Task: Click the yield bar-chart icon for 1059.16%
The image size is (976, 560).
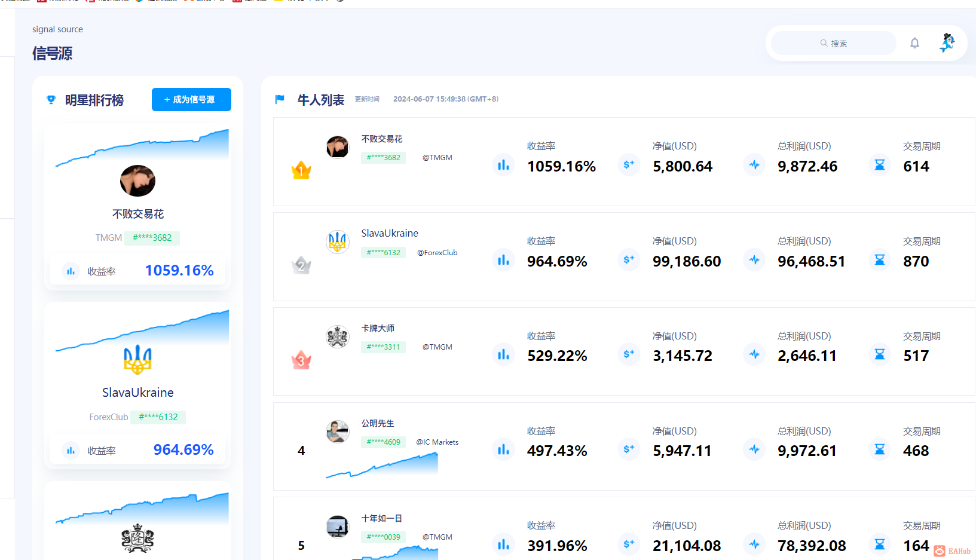Action: pyautogui.click(x=504, y=165)
